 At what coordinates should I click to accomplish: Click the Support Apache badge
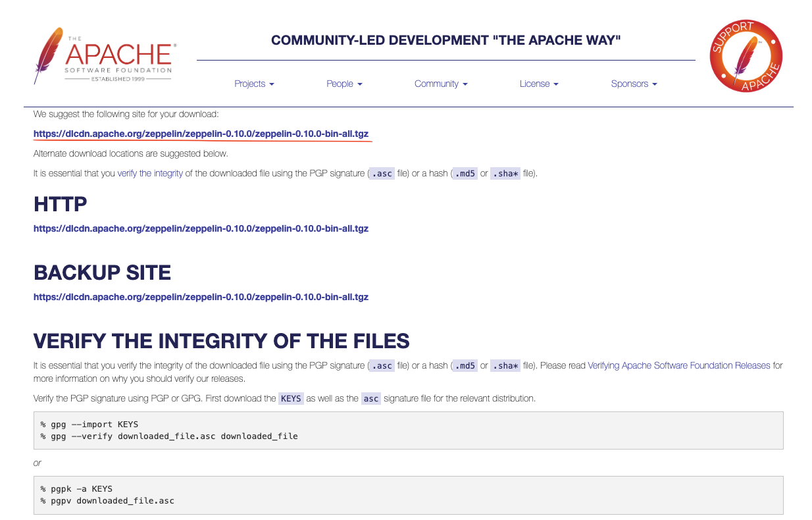[x=747, y=56]
